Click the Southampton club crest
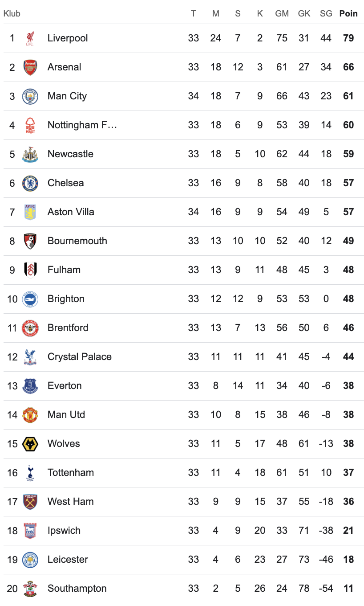The height and width of the screenshot is (606, 364). [30, 589]
